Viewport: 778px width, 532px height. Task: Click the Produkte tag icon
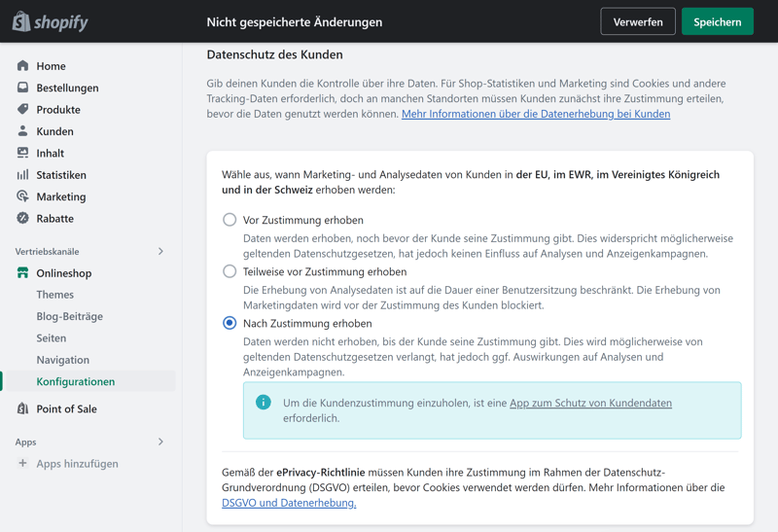[22, 109]
